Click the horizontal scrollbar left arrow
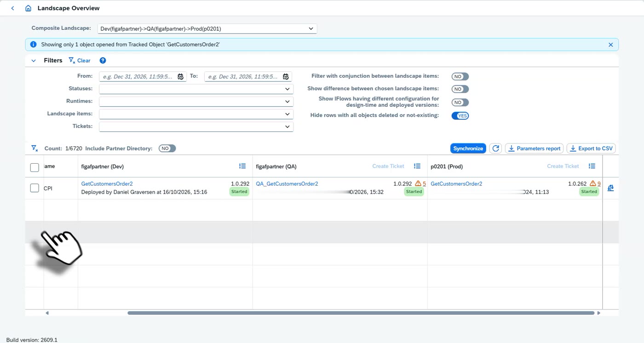Image resolution: width=644 pixels, height=343 pixels. (x=47, y=313)
